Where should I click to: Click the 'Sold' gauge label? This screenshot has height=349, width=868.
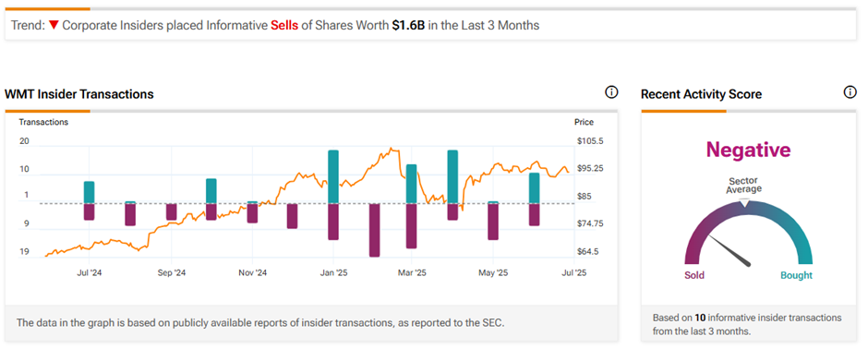[x=694, y=275]
